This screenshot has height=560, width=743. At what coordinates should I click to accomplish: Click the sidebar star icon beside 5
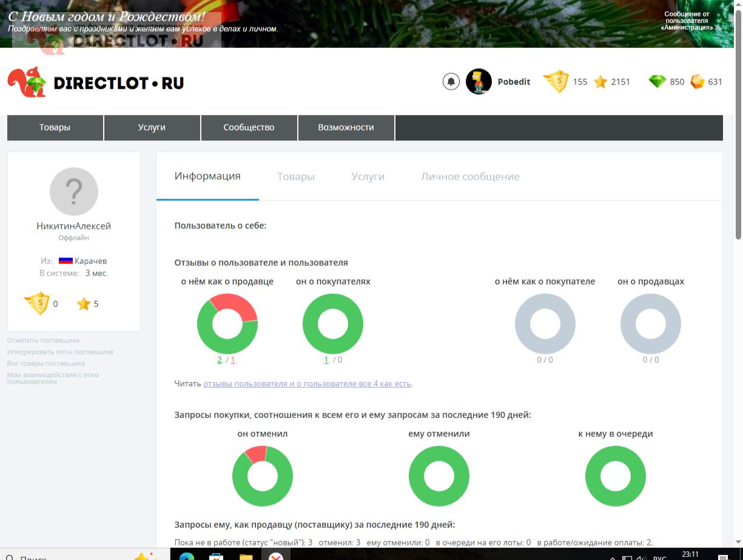point(84,304)
